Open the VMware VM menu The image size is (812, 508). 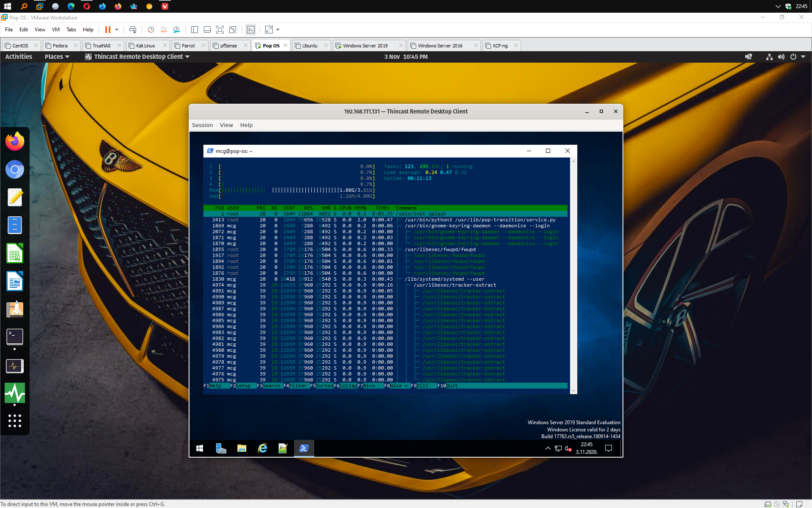pos(56,30)
